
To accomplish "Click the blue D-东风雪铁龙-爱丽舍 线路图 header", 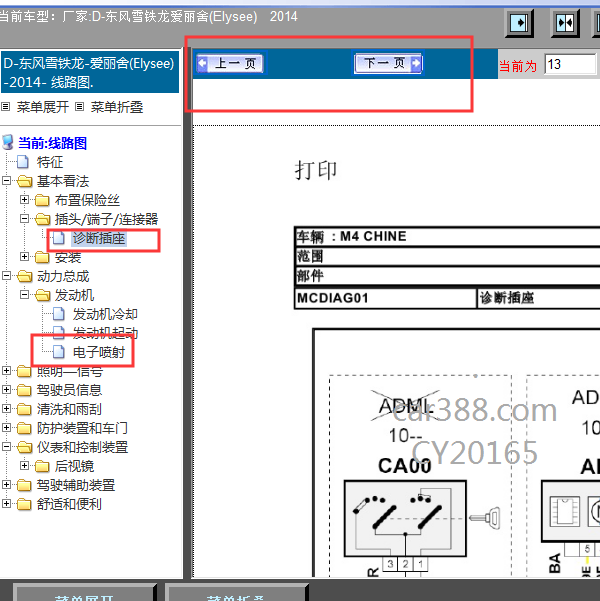I will (90, 72).
